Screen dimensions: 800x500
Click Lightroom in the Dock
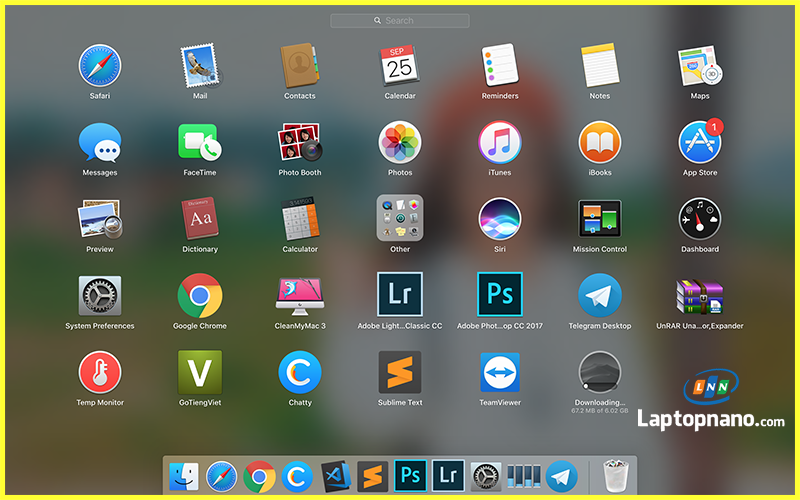click(x=448, y=476)
